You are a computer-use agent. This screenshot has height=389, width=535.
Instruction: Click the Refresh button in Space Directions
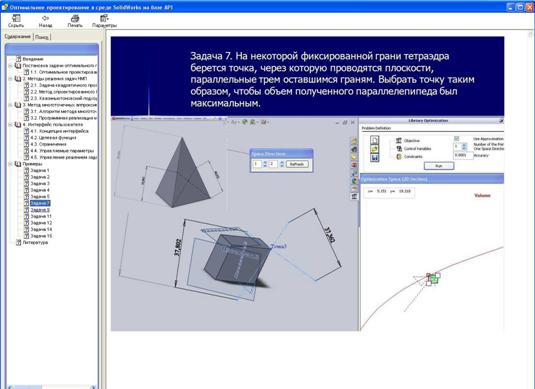(x=297, y=164)
